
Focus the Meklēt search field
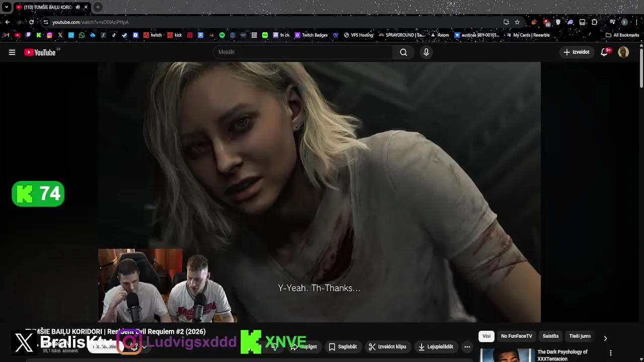303,52
